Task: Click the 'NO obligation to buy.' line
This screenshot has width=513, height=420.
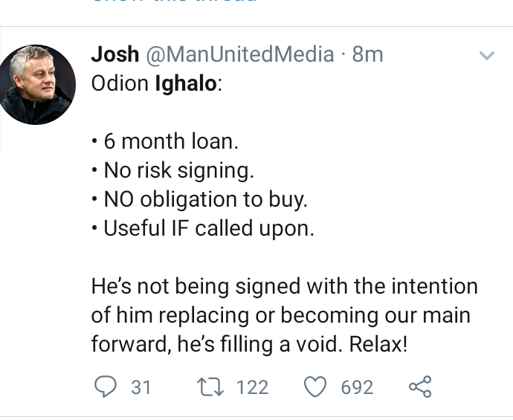Action: [x=199, y=199]
